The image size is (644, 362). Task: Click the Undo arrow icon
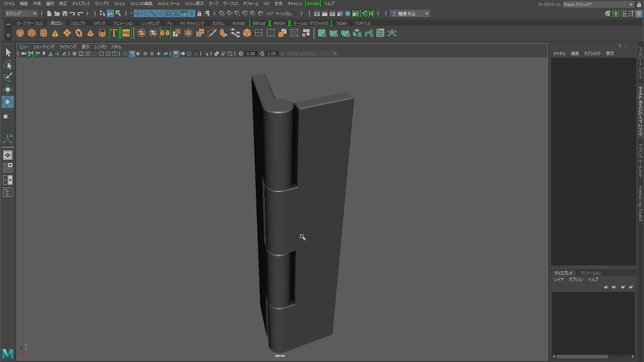click(72, 14)
